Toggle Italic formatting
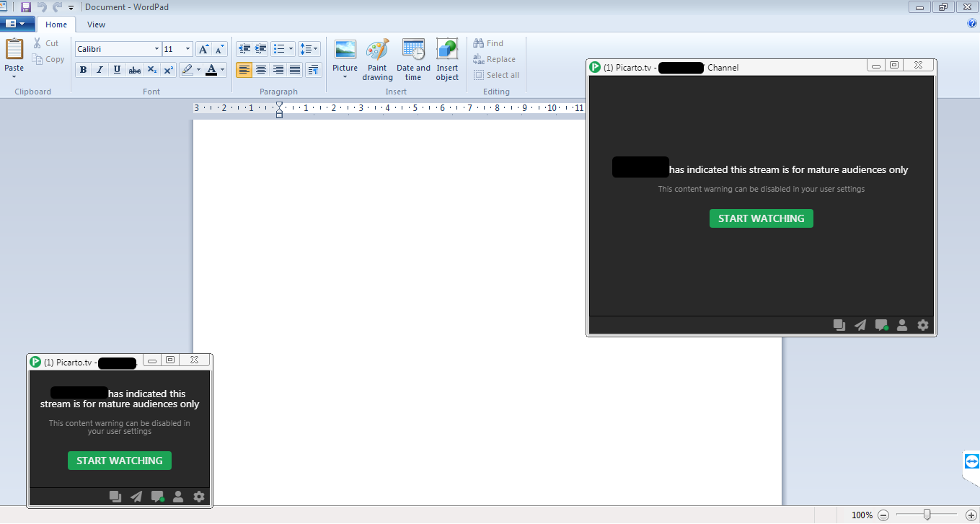This screenshot has width=980, height=524. (100, 70)
